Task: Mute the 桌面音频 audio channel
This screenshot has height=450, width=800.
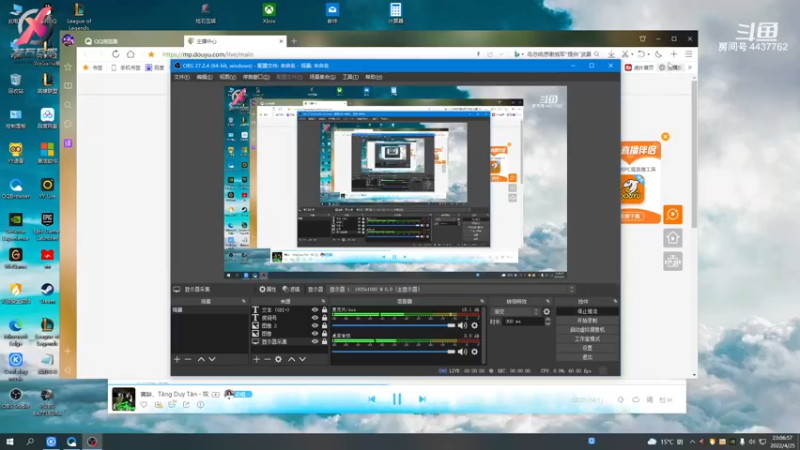Action: 462,352
